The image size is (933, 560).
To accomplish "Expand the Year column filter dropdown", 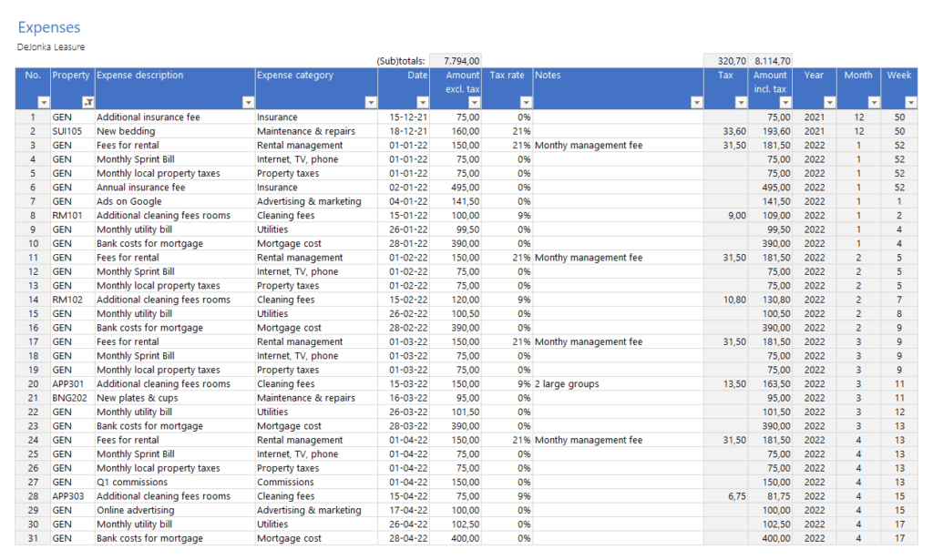I will [829, 104].
